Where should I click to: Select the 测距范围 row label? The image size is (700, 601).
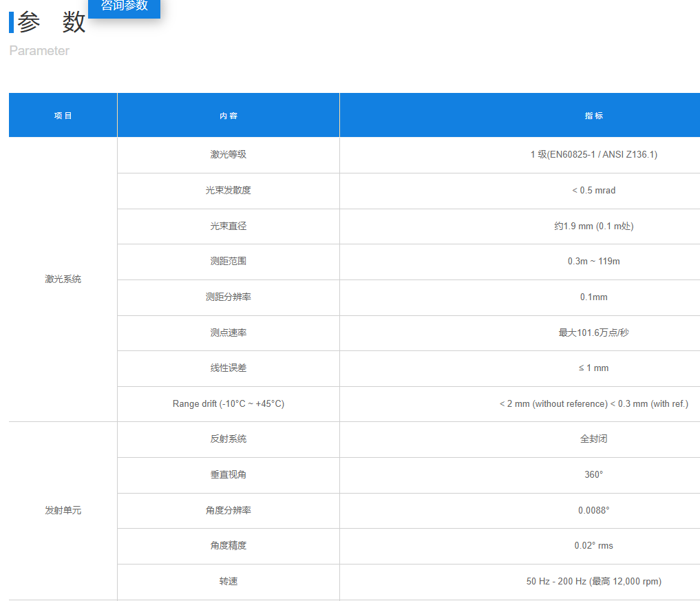[x=229, y=261]
